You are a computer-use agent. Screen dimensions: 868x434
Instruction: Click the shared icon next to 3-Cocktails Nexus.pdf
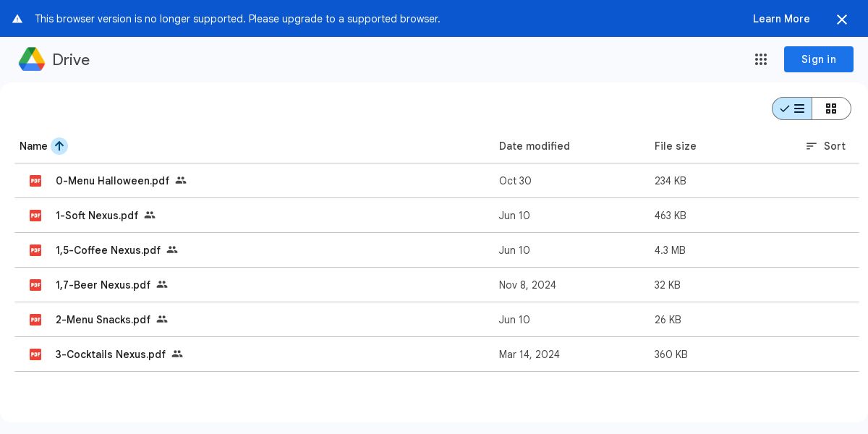pos(177,354)
